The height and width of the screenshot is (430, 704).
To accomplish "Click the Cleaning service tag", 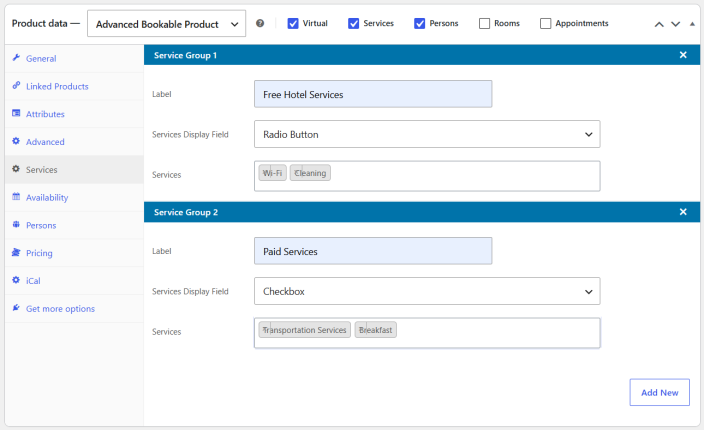I will pos(310,173).
